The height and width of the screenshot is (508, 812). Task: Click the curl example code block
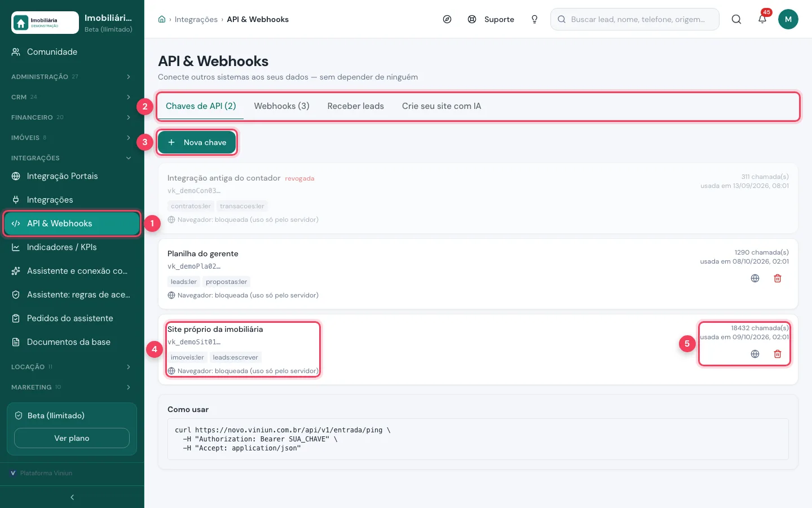click(478, 439)
